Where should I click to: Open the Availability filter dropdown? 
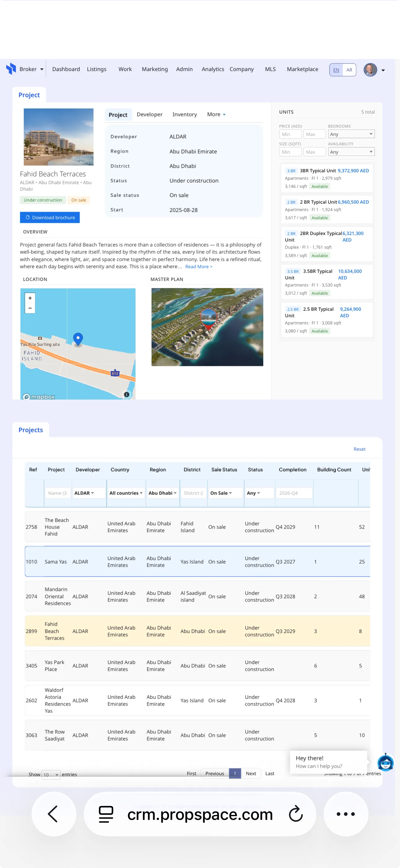point(351,152)
